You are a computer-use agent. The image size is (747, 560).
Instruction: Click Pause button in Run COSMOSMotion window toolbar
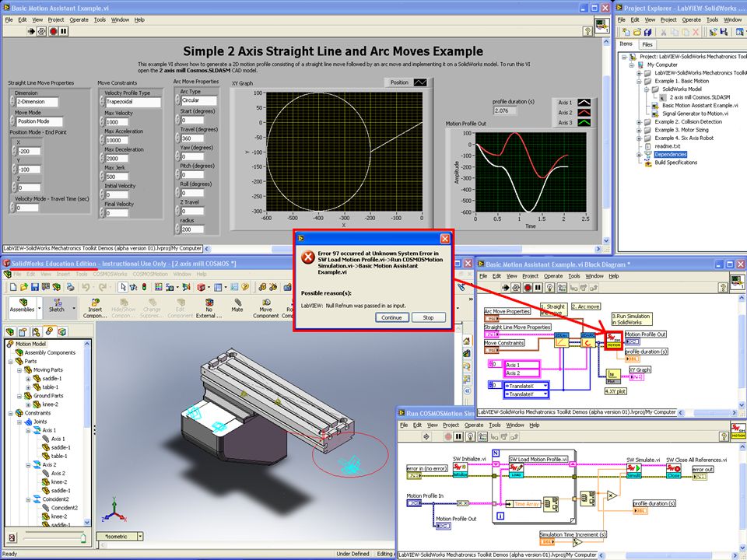pos(459,436)
